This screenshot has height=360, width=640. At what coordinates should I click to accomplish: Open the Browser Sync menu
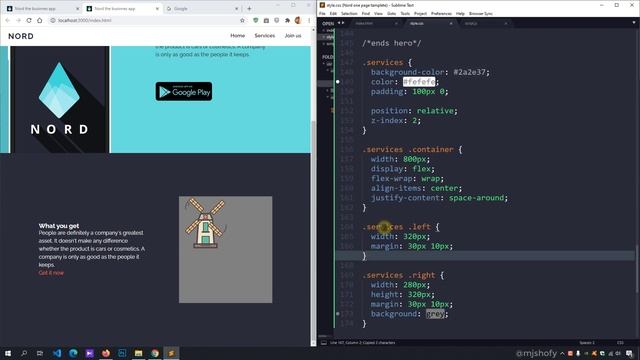(481, 13)
